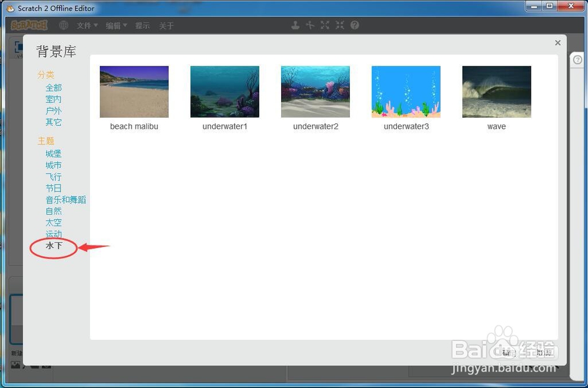The image size is (588, 388).
Task: Select the 水下 theme
Action: point(54,246)
